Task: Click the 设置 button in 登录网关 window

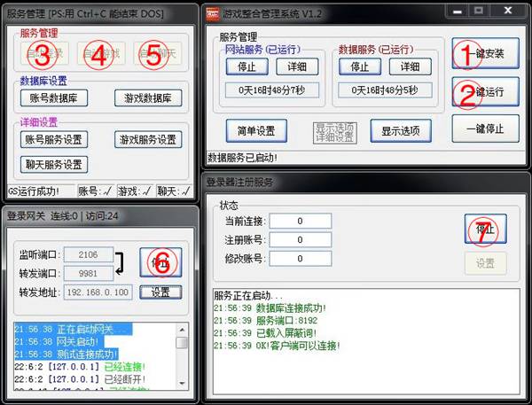Action: point(160,292)
